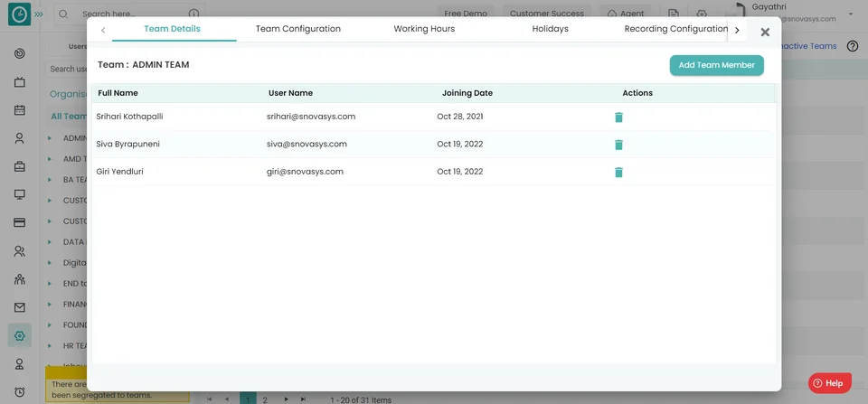Open the alarm clock sidebar icon
This screenshot has height=404, width=868.
[x=19, y=392]
